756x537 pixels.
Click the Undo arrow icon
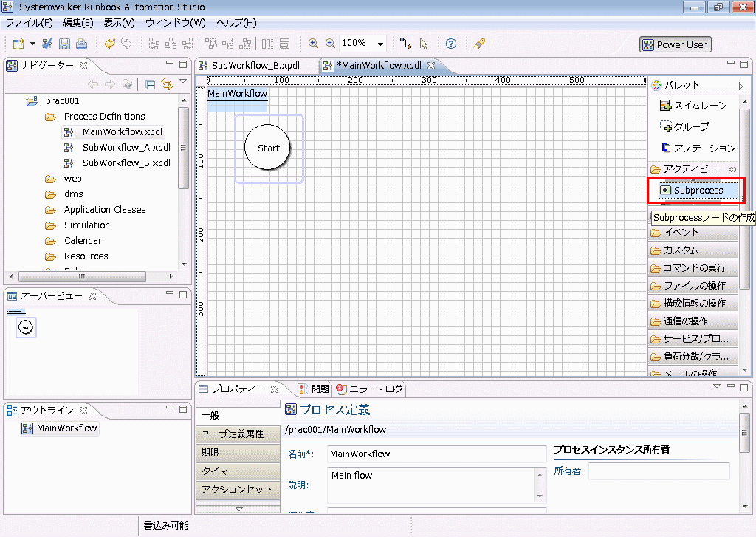tap(109, 44)
